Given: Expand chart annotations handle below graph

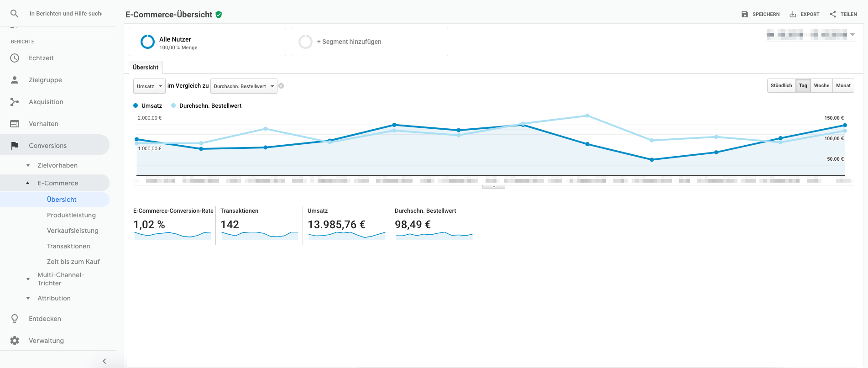Looking at the screenshot, I should click(494, 186).
